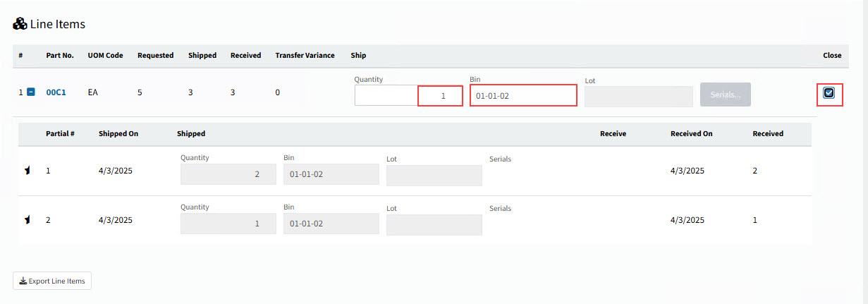Click the ship Bin field for 00C1
Viewport: 868px width, 304px height.
[x=522, y=95]
